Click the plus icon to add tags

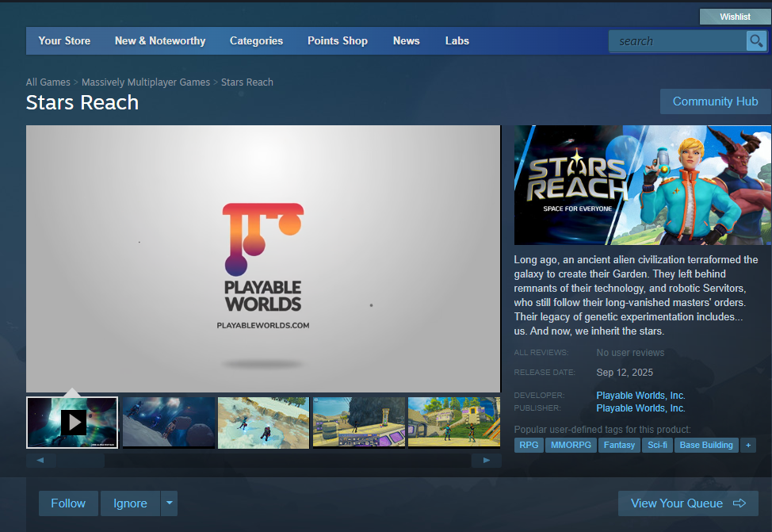[x=748, y=446]
